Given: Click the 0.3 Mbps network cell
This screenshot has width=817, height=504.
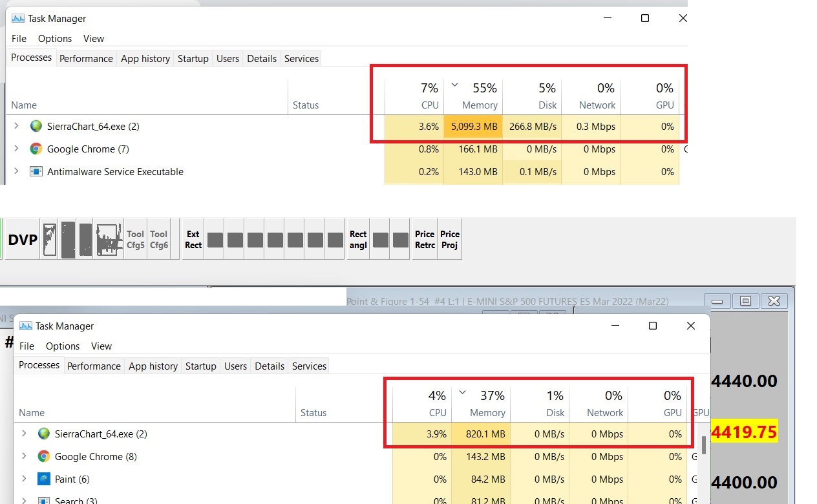Looking at the screenshot, I should [x=591, y=127].
